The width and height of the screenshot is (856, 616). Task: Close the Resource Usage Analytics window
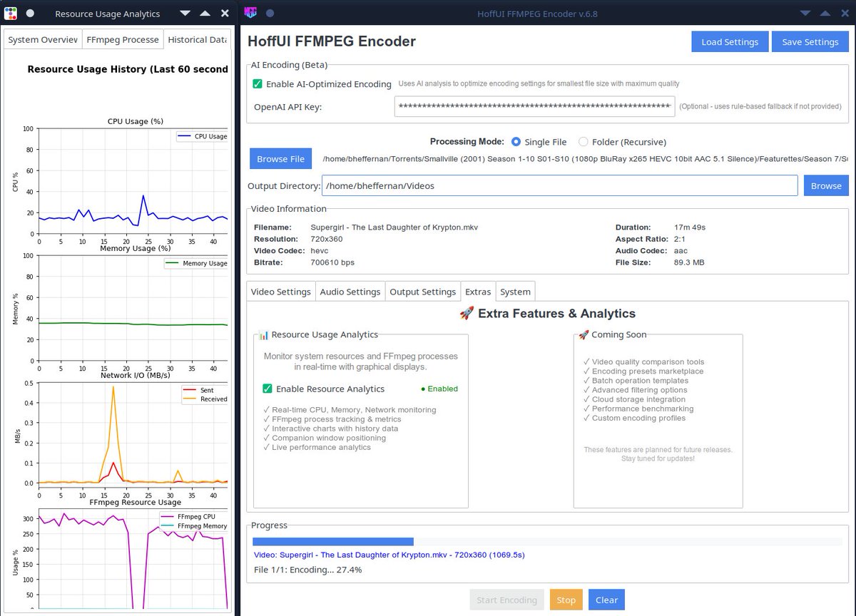tap(225, 14)
